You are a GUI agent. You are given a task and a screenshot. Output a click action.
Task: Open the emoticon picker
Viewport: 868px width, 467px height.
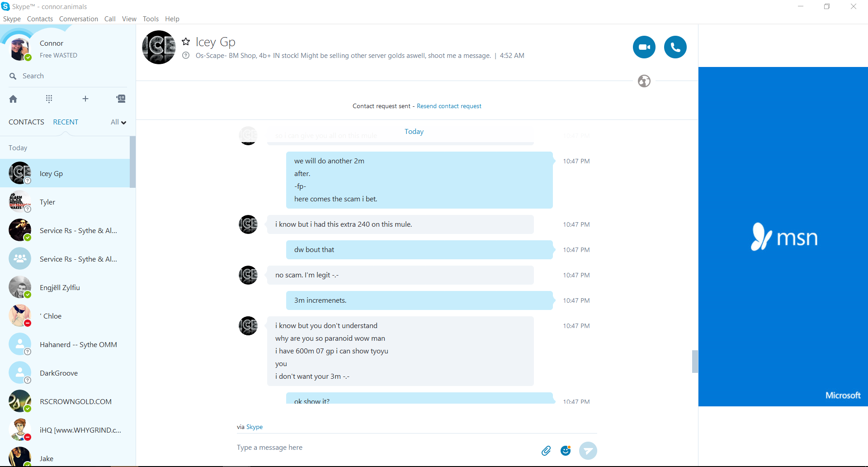coord(566,451)
